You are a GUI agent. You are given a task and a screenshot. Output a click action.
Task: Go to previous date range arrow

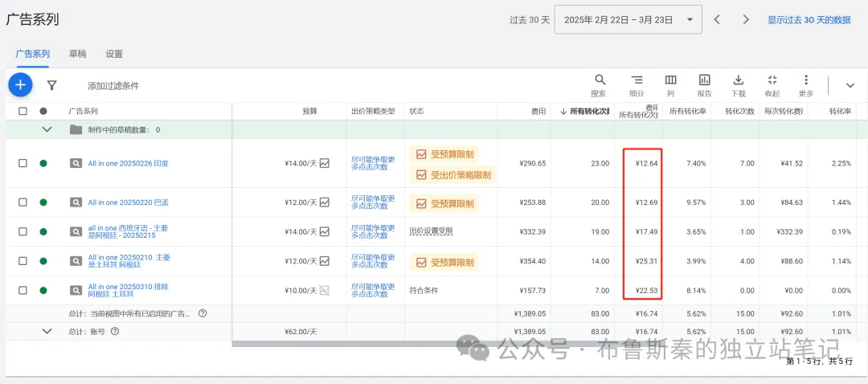pos(717,19)
